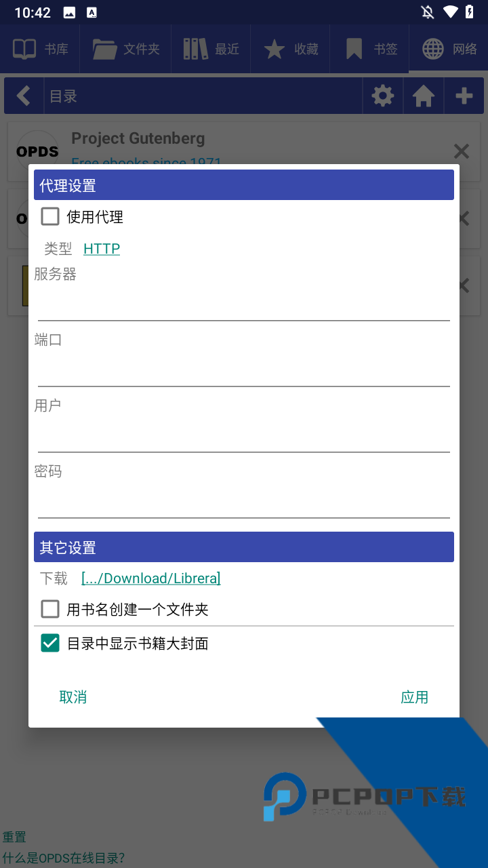Tap the back arrow beside 目录
Image resolution: width=488 pixels, height=868 pixels.
(x=24, y=96)
